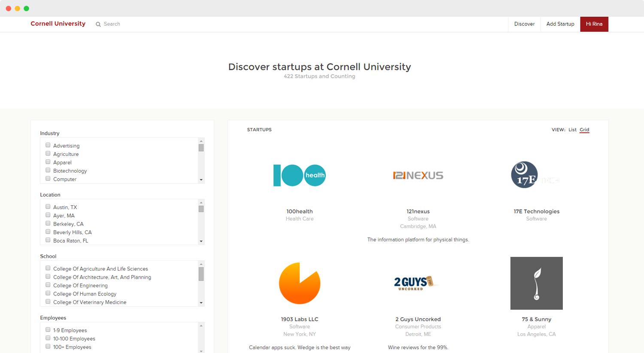Click the Industry list scroll-up arrow
644x353 pixels.
click(x=201, y=141)
